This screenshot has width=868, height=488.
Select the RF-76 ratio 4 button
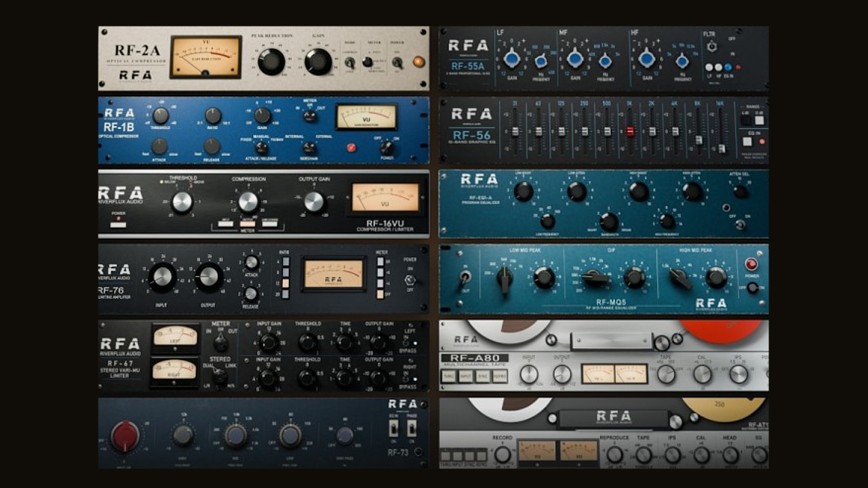[x=285, y=262]
